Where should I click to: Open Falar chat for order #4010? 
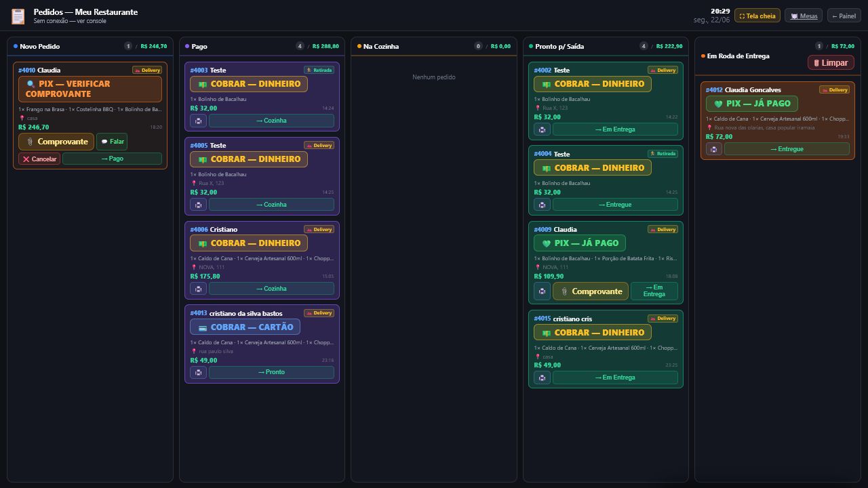pyautogui.click(x=112, y=142)
